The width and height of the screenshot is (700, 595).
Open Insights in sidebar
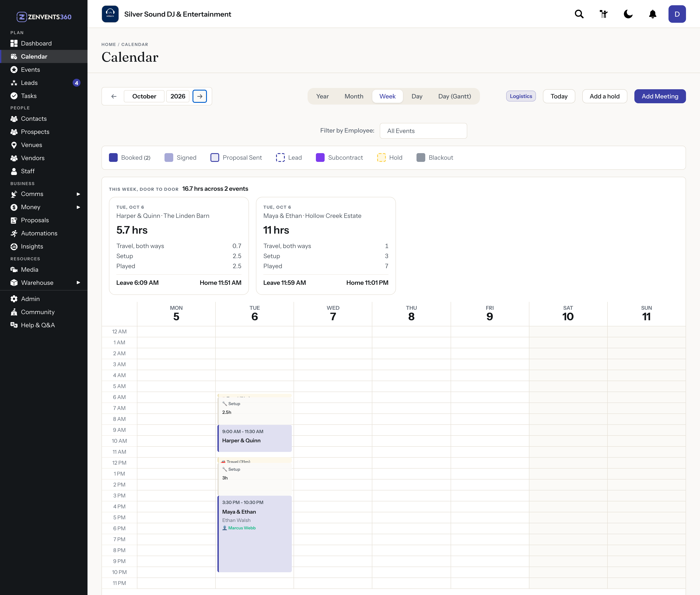pos(44,246)
